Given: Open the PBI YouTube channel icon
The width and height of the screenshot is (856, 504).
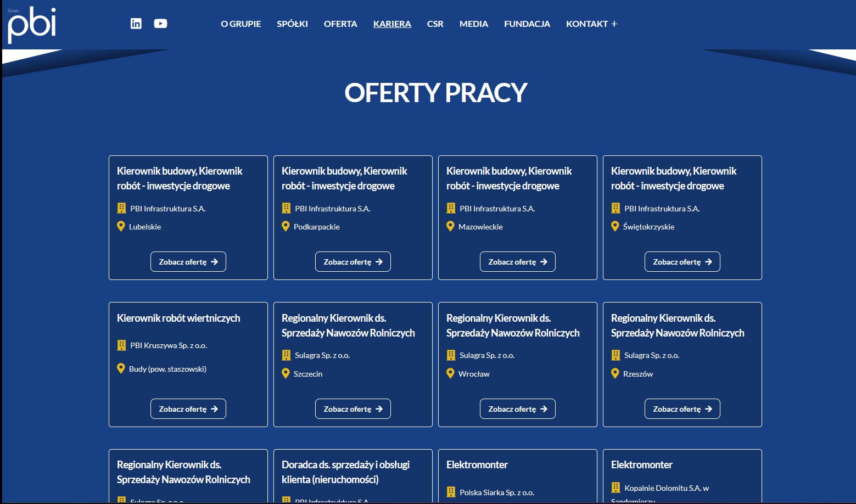Looking at the screenshot, I should pyautogui.click(x=160, y=24).
